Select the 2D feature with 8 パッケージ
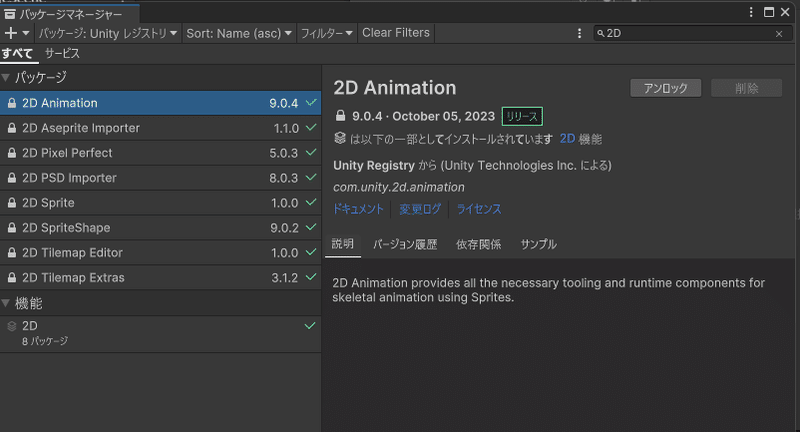The height and width of the screenshot is (432, 800). click(160, 334)
